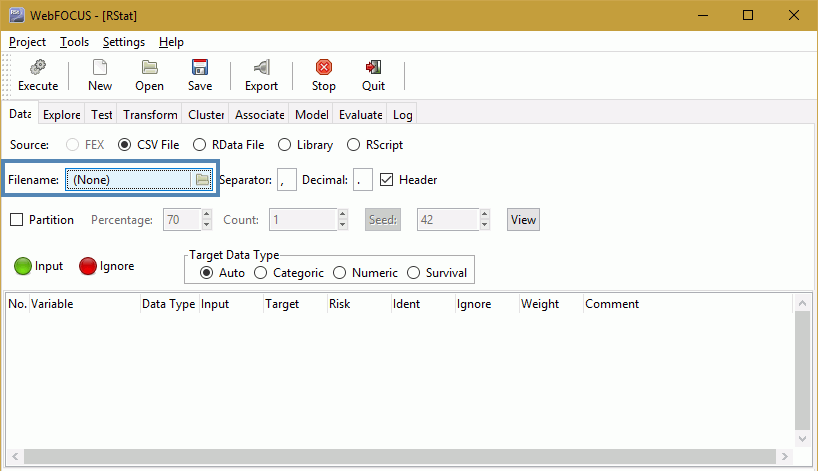Click the Risk column header
The image size is (818, 471).
[x=359, y=304]
